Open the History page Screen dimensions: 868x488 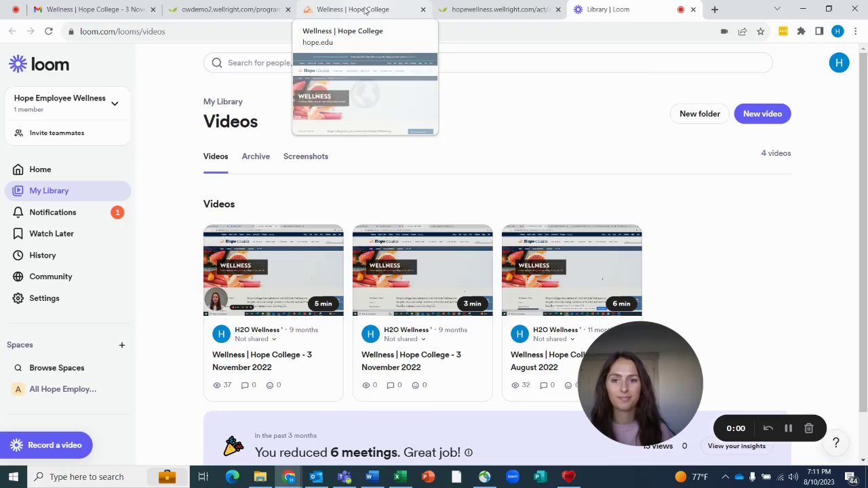click(x=68, y=256)
